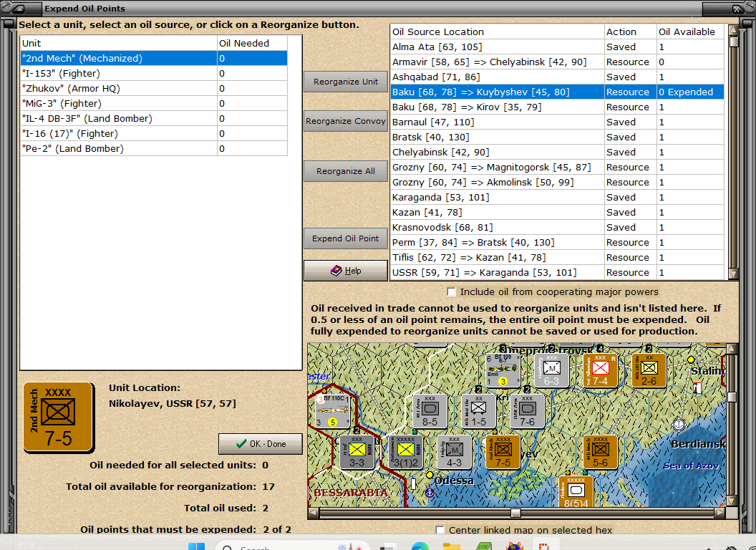The width and height of the screenshot is (756, 550).
Task: Click the anchor port icon near Berdiansk
Action: [679, 425]
